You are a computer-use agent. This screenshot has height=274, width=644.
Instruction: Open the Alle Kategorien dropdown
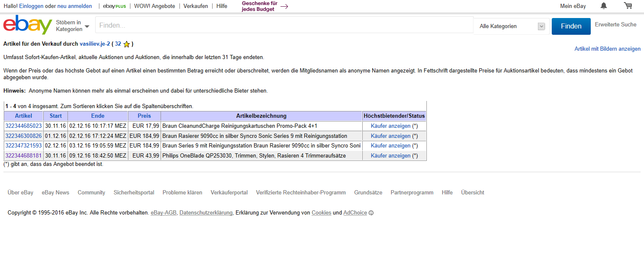coord(512,26)
